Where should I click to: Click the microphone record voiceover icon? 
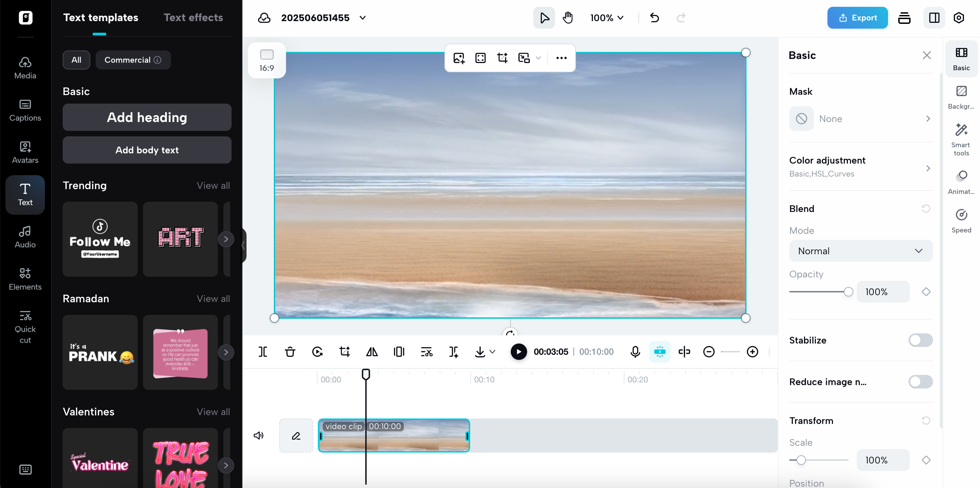point(635,352)
